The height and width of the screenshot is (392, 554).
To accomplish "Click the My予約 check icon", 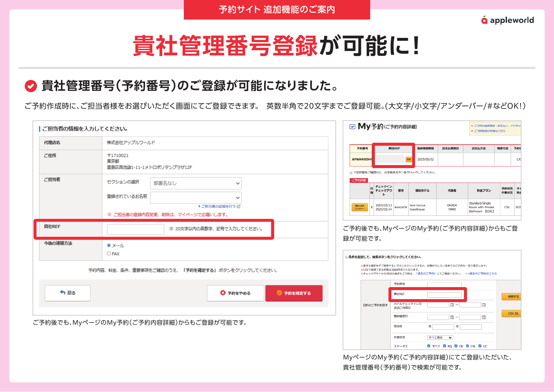I will pyautogui.click(x=352, y=127).
